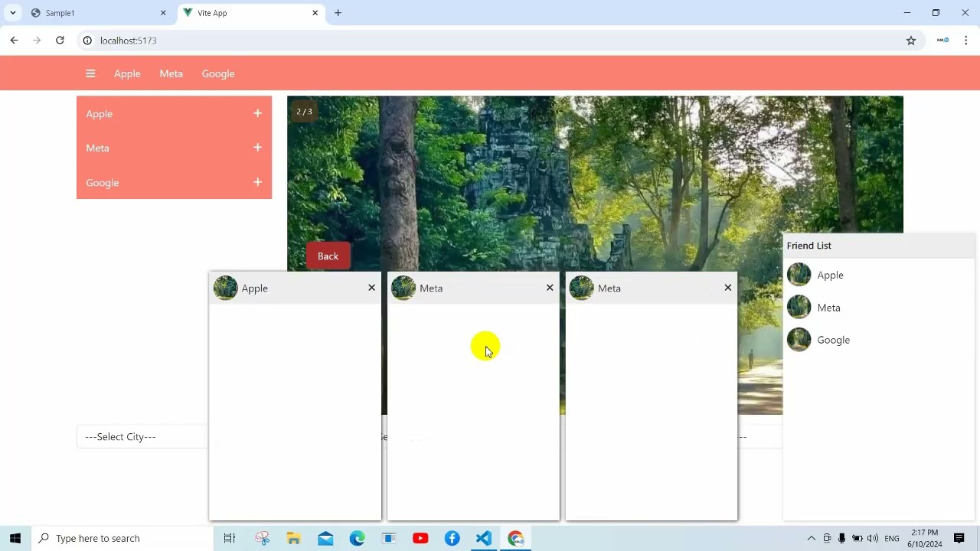980x551 pixels.
Task: Open the Chrome profile icon
Action: click(x=943, y=41)
